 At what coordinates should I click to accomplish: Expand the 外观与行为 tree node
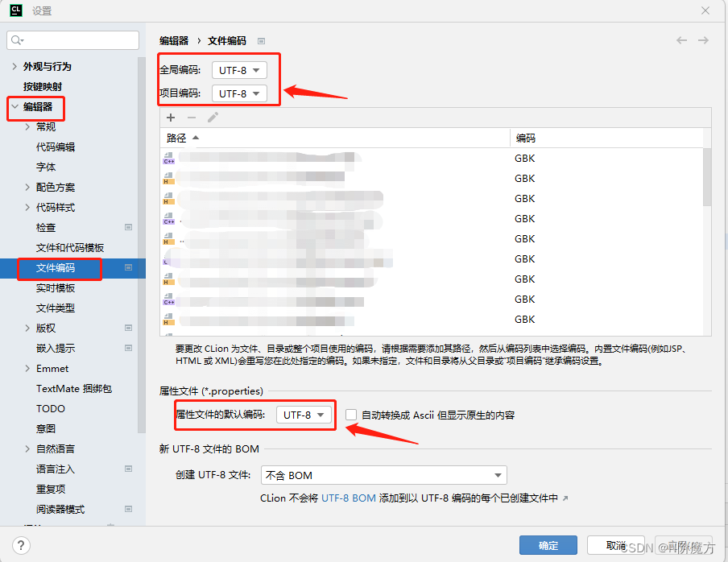(14, 66)
